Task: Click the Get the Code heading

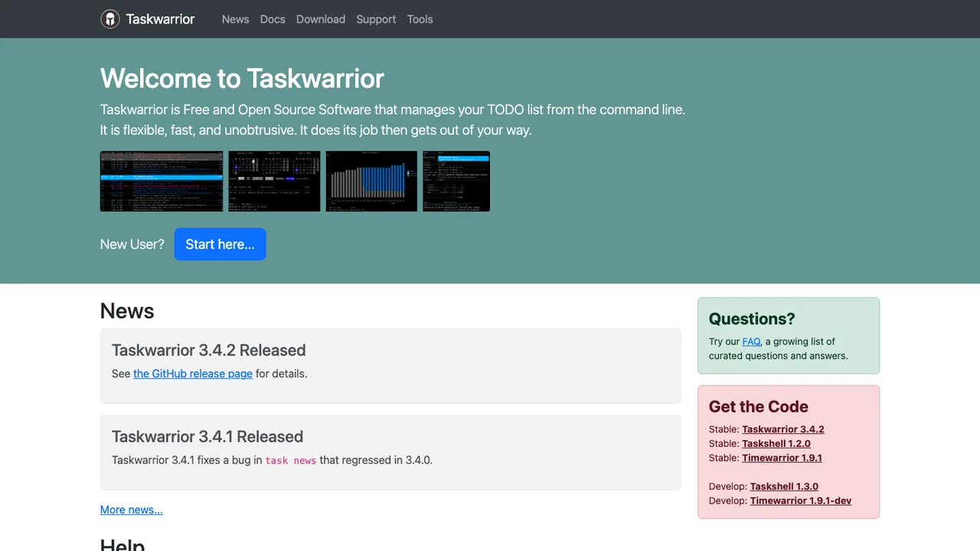Action: pos(759,407)
